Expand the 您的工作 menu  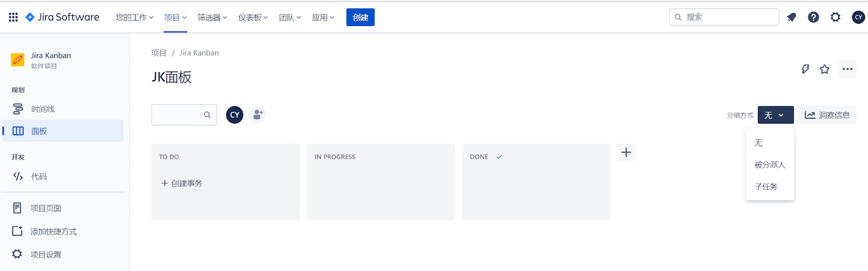click(135, 17)
